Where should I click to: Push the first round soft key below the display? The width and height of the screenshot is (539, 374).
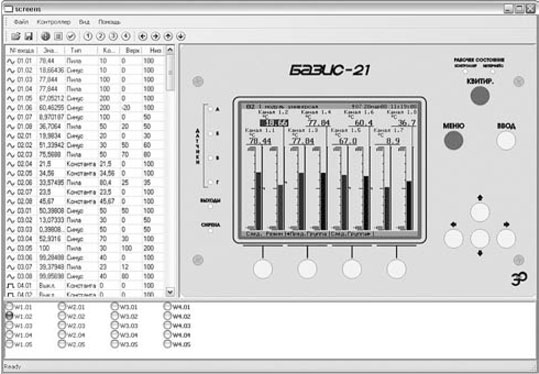263,268
